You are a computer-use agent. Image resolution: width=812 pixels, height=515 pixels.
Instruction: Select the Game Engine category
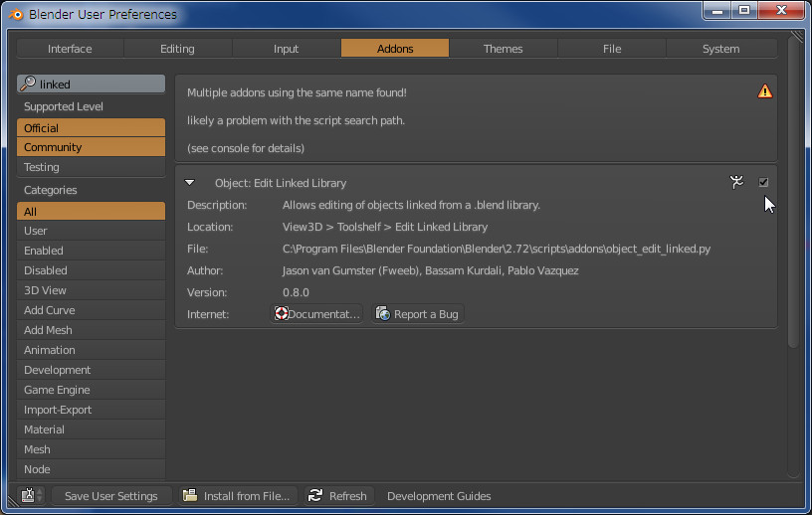(x=92, y=390)
